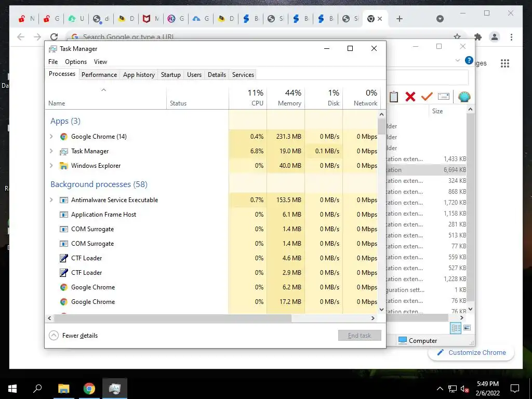Viewport: 532px width, 399px height.
Task: Open the Details tab
Action: pos(217,75)
